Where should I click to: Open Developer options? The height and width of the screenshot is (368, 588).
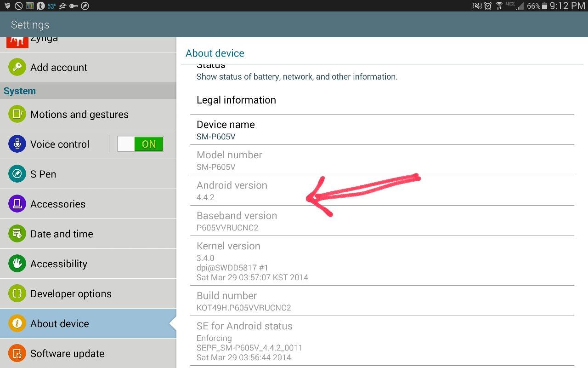(88, 293)
